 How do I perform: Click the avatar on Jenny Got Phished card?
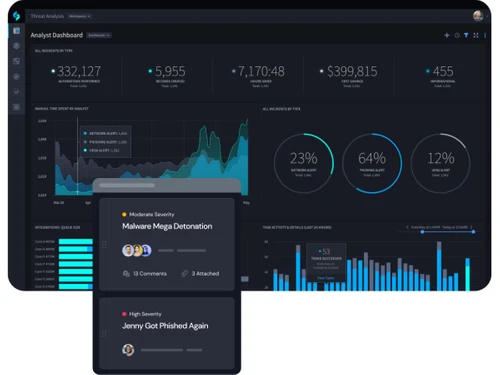tap(128, 350)
